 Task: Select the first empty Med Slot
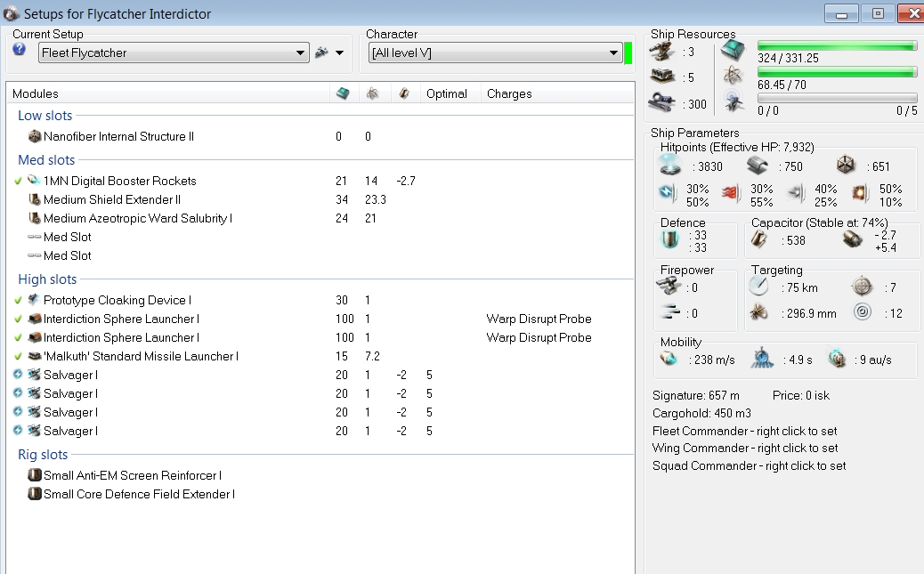(67, 237)
